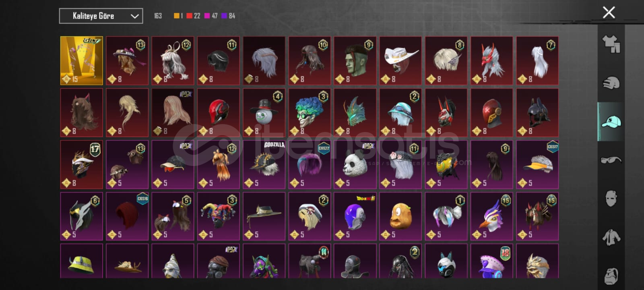Select the green zombie face headwear
The image size is (644, 290).
coord(355,61)
